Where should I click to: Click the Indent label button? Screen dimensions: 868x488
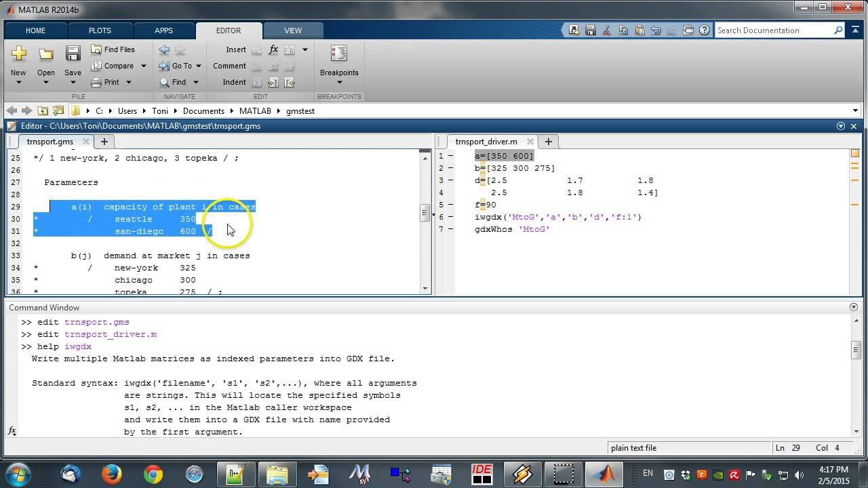point(235,82)
